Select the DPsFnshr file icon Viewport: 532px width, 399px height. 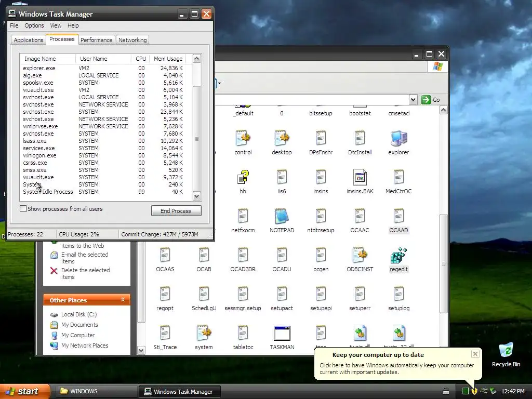coord(321,138)
